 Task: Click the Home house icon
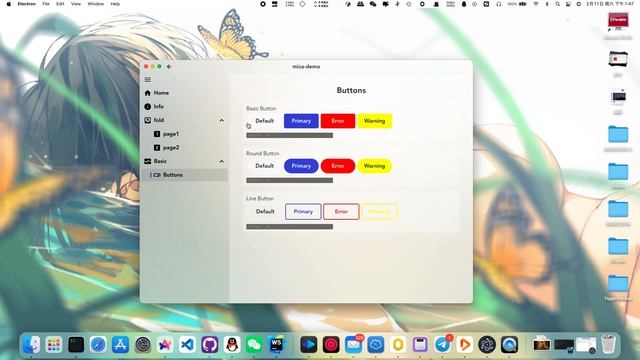(148, 93)
